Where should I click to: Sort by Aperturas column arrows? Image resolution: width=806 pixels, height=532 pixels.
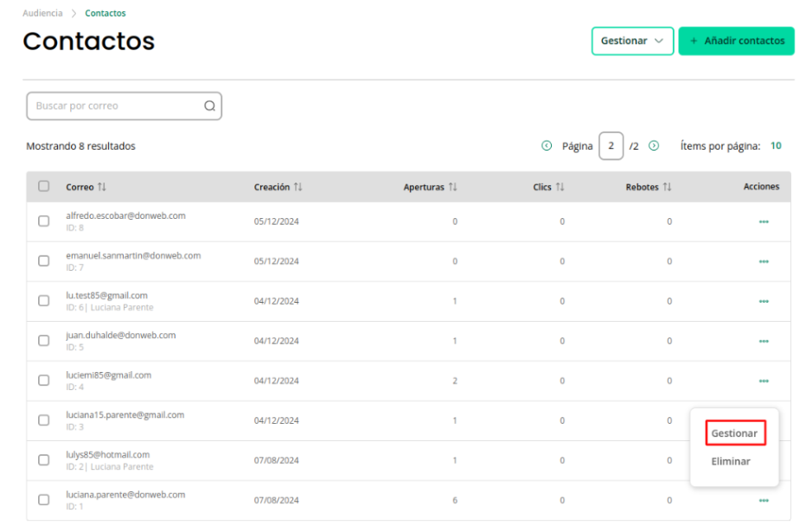(452, 187)
